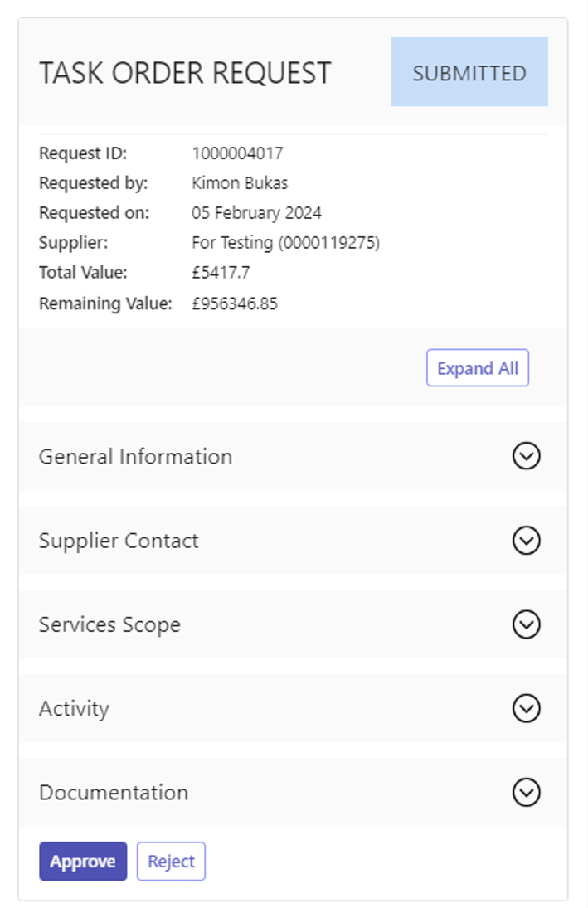Open Services Scope via its down-arrow icon

pyautogui.click(x=526, y=624)
